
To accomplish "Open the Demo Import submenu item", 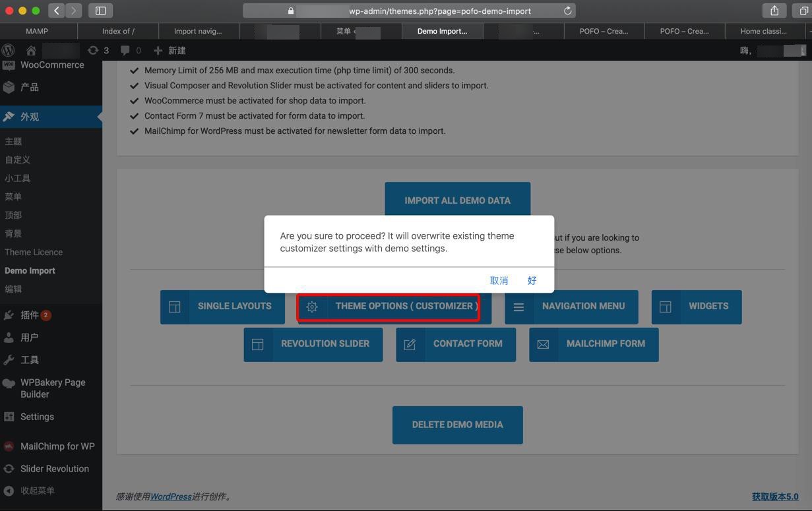I will coord(30,270).
